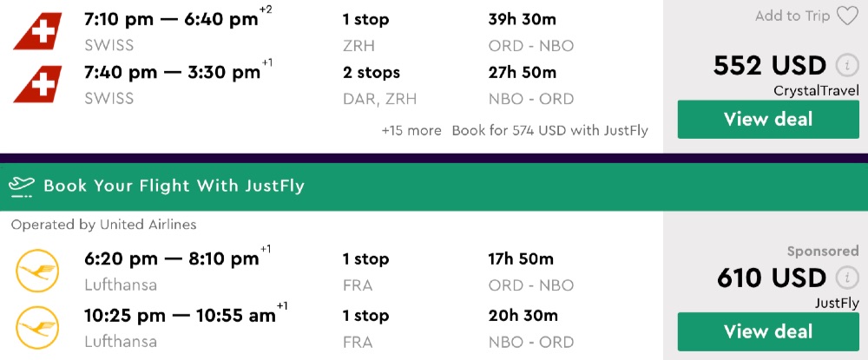868x360 pixels.
Task: Click the Add to Trip label
Action: (792, 16)
